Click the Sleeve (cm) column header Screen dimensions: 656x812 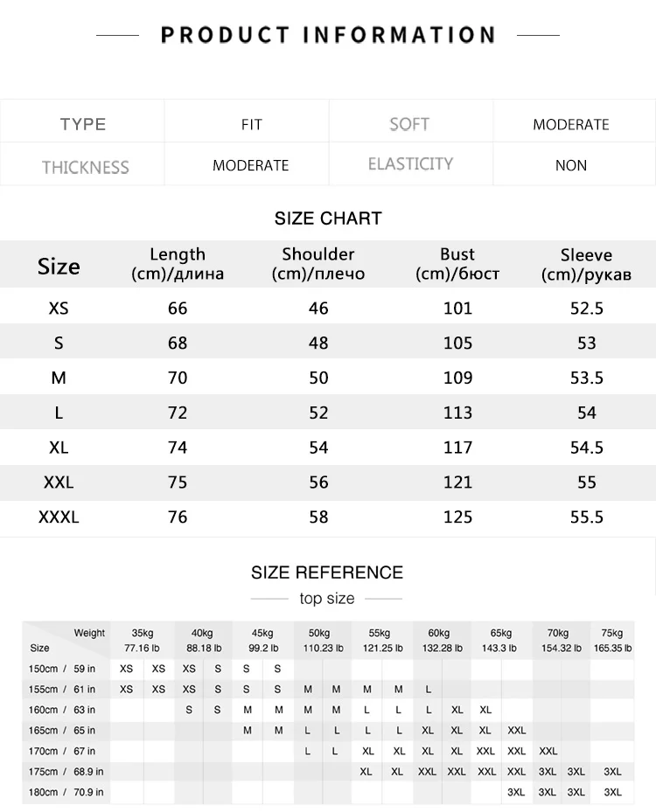587,265
